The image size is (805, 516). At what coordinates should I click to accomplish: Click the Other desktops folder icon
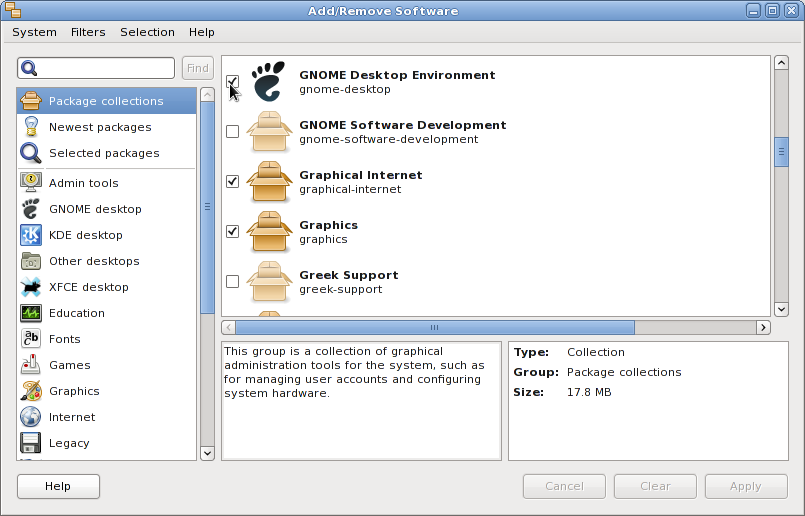click(x=31, y=261)
